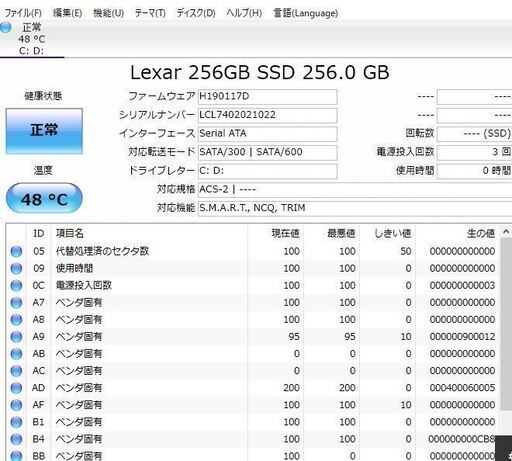Image resolution: width=512 pixels, height=461 pixels.
Task: Select the 代替処理済のセクタ数 attribute row
Action: click(x=253, y=251)
